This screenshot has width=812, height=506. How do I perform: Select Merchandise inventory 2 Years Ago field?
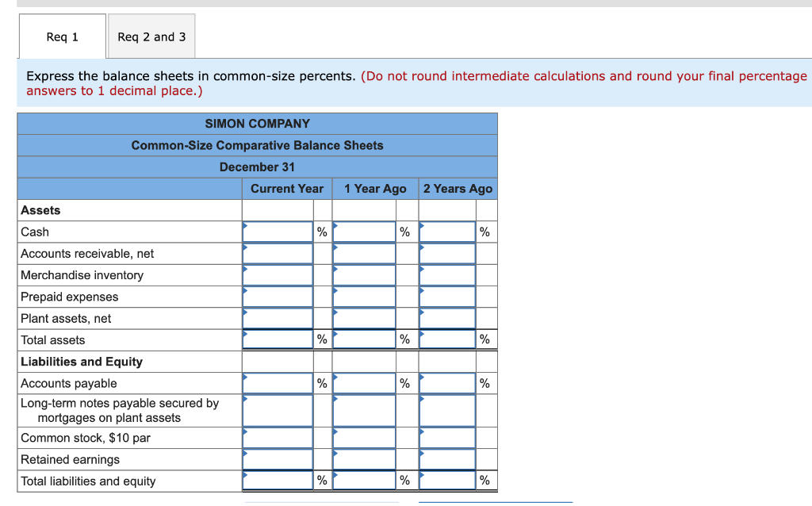(x=447, y=275)
